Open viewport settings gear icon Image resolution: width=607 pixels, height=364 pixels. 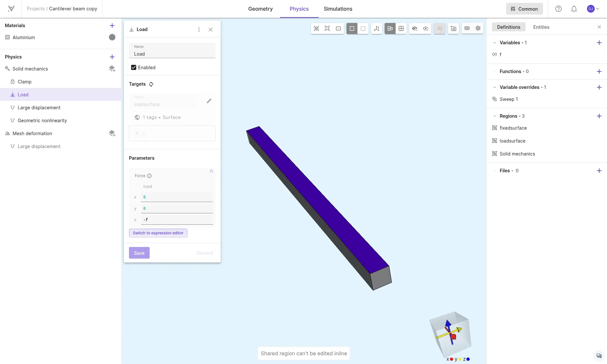[478, 28]
